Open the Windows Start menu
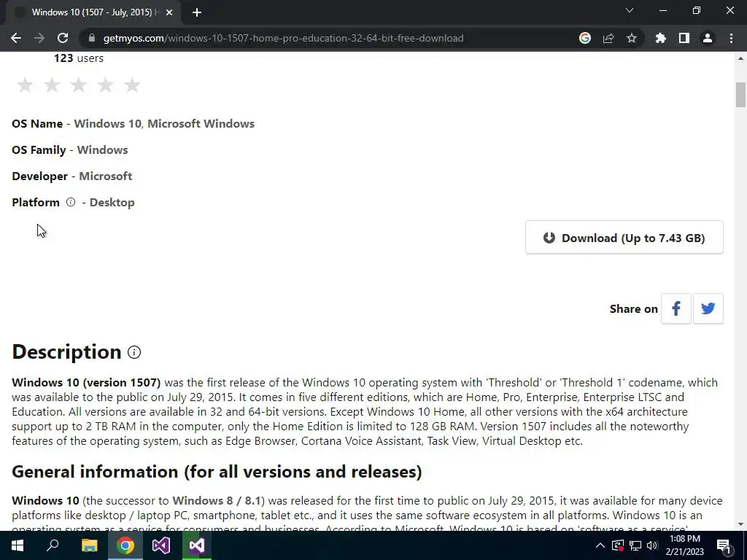 point(18,545)
